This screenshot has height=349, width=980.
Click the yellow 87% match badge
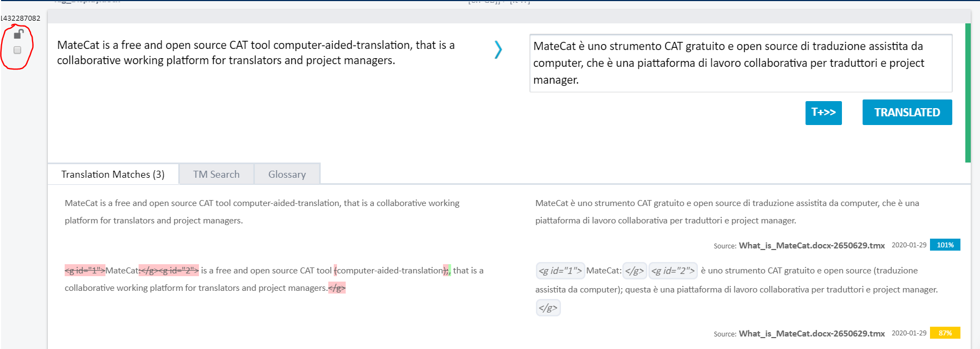click(945, 333)
